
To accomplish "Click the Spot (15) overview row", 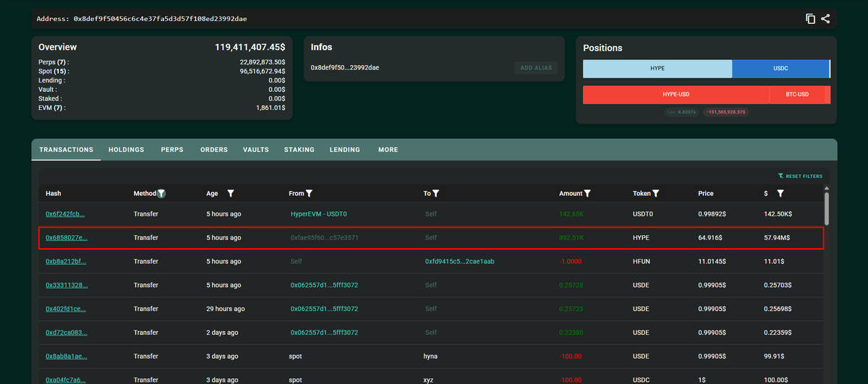I will (162, 72).
